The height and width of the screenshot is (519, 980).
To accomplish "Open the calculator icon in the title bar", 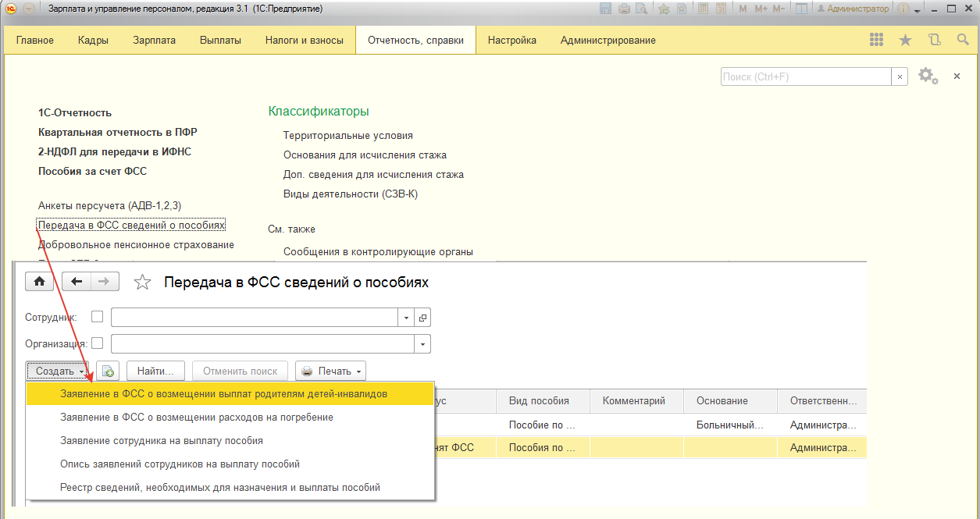I will (704, 9).
